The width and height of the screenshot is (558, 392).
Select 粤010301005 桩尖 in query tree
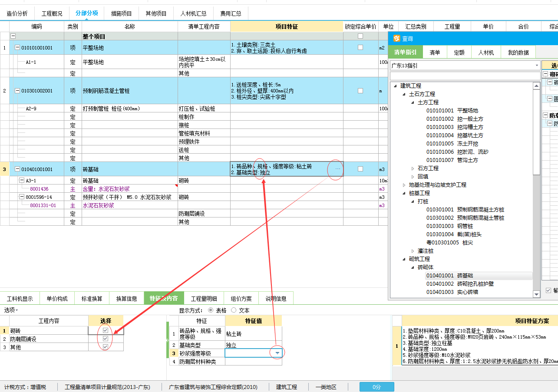(450, 243)
